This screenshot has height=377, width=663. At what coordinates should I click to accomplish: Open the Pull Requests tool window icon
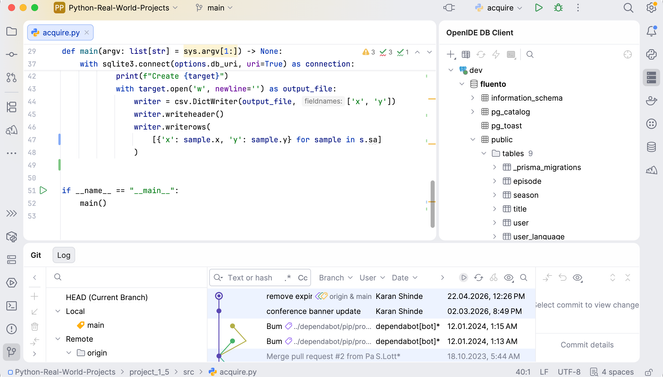pyautogui.click(x=11, y=77)
